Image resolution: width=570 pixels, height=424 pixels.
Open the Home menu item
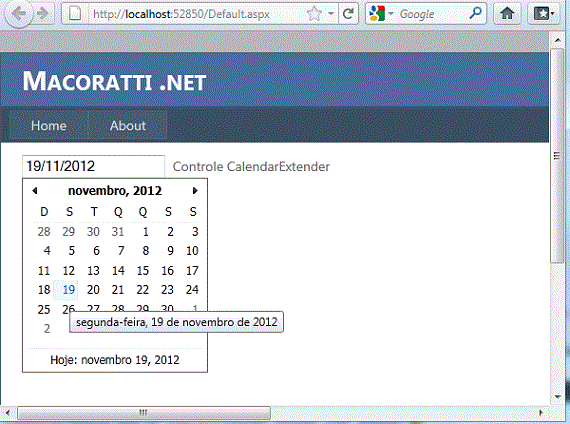[x=49, y=125]
